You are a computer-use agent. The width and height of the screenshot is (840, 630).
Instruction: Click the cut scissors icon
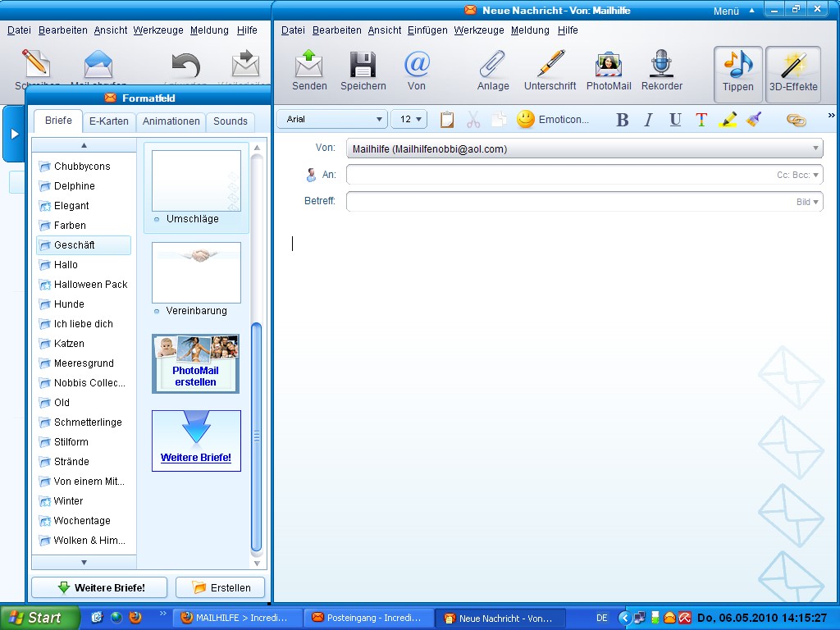point(473,120)
